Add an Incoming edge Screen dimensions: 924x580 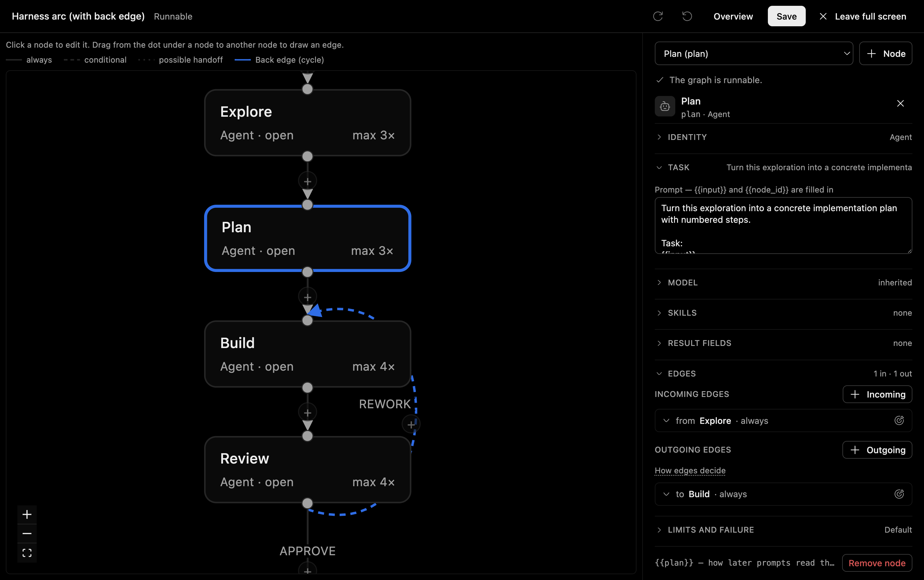coord(877,394)
